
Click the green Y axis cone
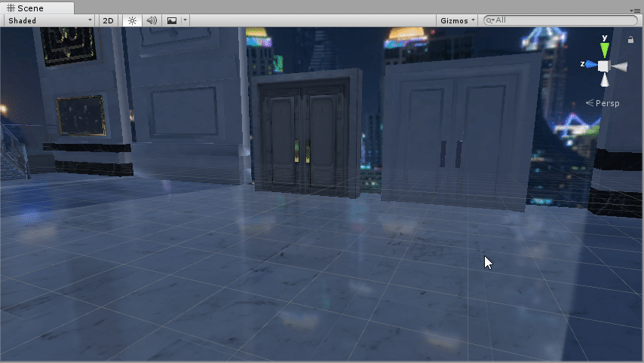tap(605, 50)
